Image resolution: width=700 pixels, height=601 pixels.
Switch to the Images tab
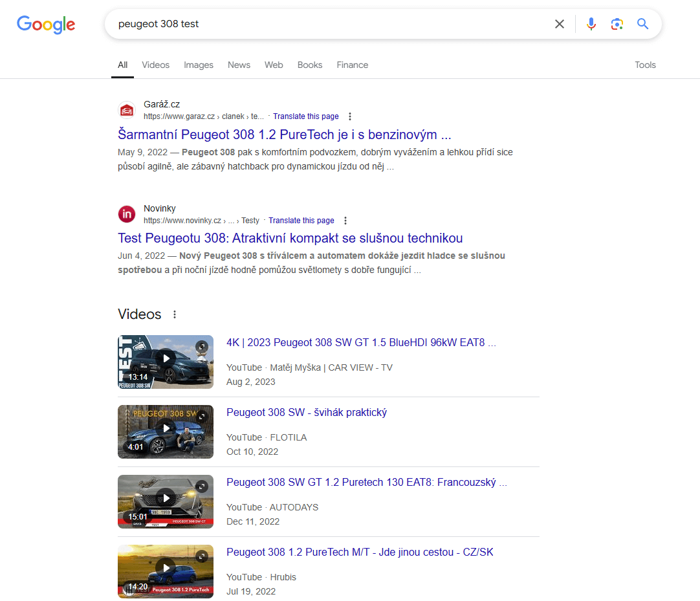(198, 65)
